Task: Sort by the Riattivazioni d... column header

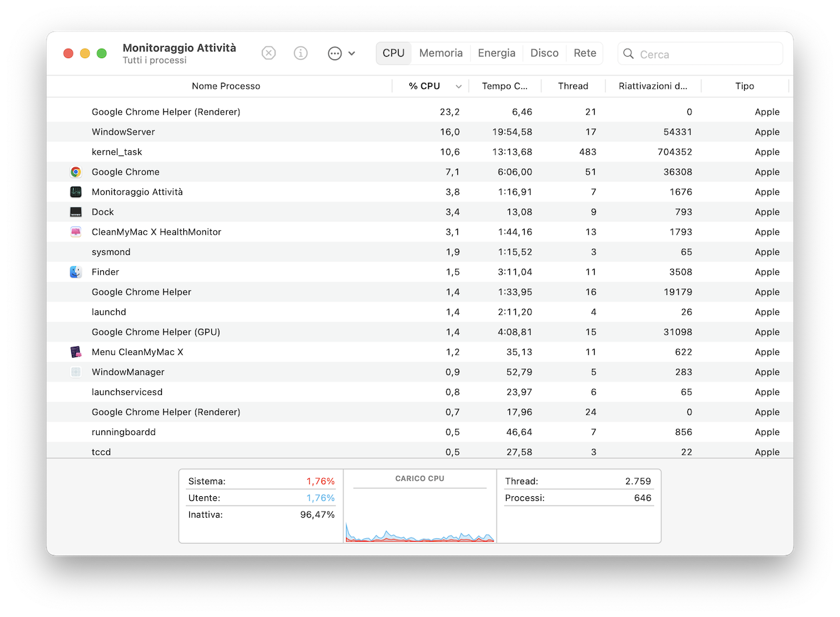Action: [653, 86]
